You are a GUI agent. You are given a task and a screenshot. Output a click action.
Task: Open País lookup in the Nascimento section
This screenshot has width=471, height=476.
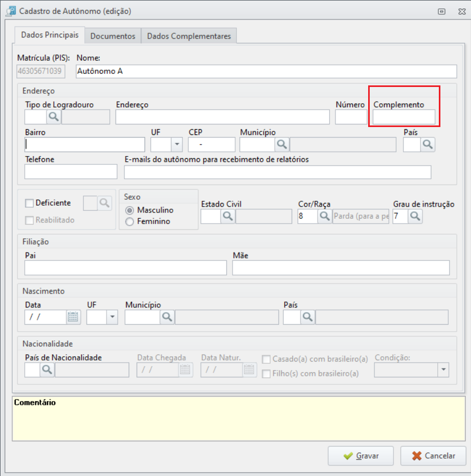click(307, 317)
